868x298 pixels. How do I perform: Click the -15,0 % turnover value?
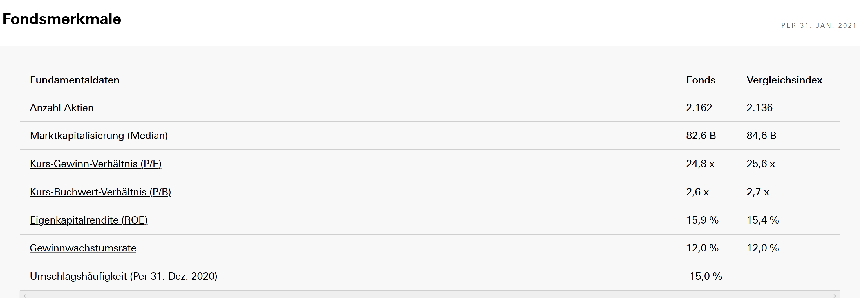pos(704,276)
